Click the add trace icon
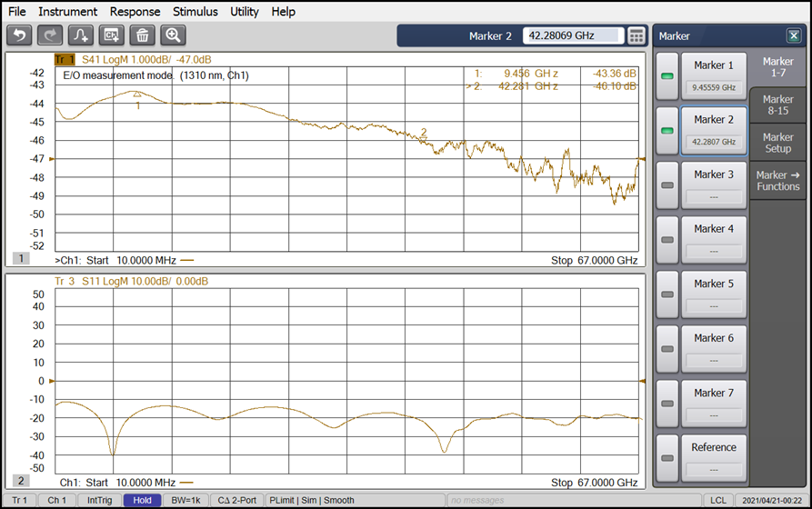Screen dimensions: 812x509 tap(82, 35)
